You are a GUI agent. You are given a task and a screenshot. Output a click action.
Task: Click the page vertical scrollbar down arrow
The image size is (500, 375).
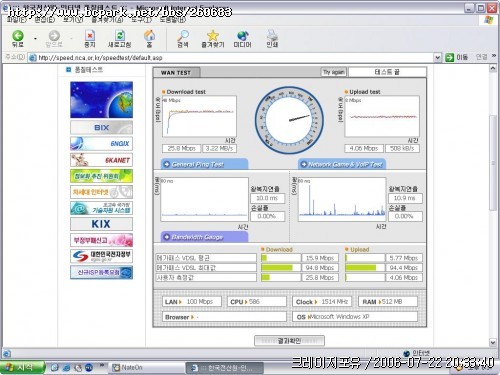(493, 342)
